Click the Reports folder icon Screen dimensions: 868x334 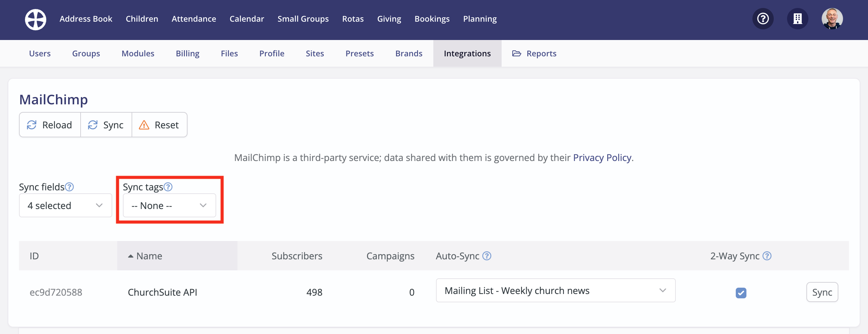click(517, 53)
